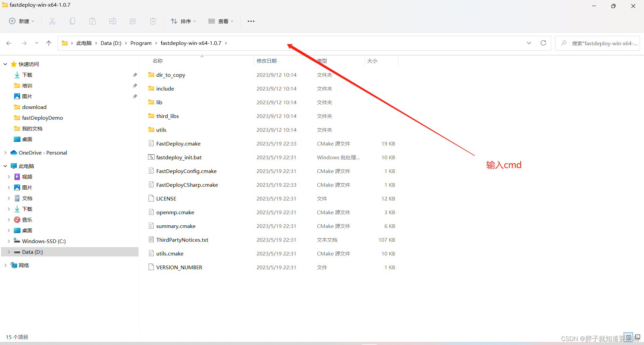Open the See more ellipsis menu

tap(251, 21)
